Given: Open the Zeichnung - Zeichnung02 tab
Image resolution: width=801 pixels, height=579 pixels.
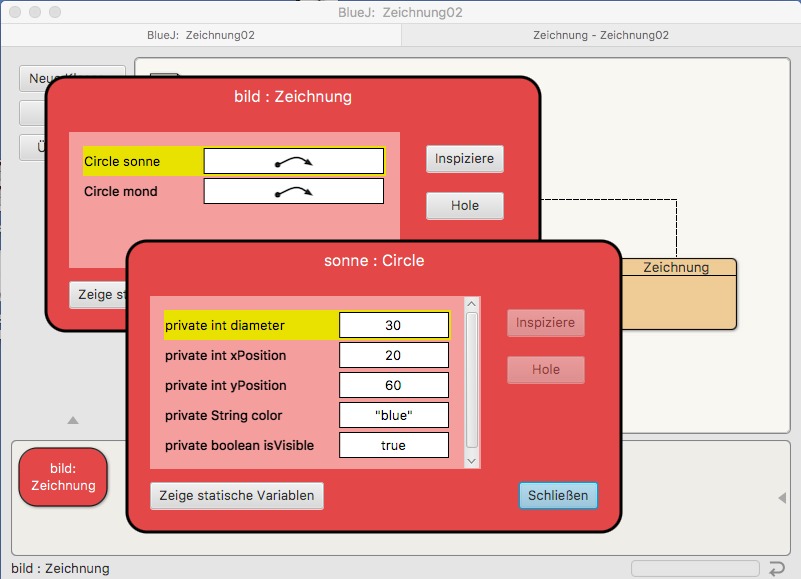Looking at the screenshot, I should click(600, 34).
